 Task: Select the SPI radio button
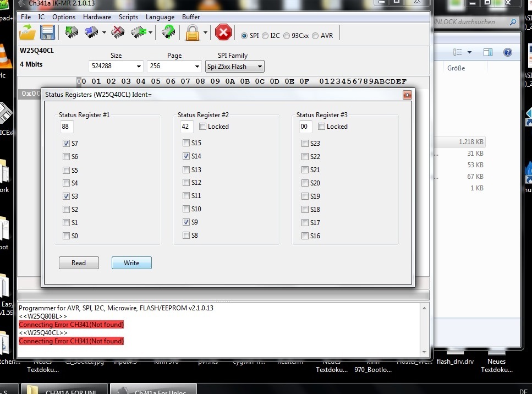pos(244,36)
